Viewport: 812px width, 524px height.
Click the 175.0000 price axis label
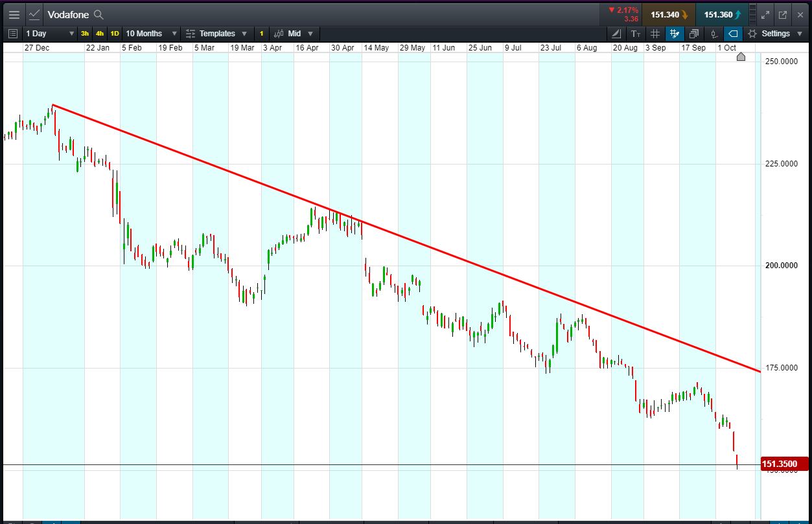[x=781, y=368]
